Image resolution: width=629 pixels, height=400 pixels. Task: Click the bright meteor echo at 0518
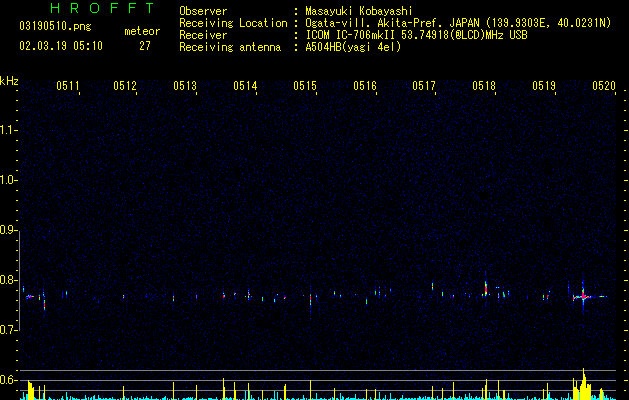pos(485,288)
